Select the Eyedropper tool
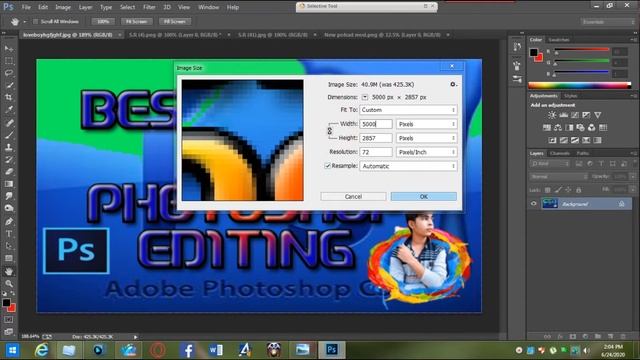The height and width of the screenshot is (360, 640). pos(9,109)
